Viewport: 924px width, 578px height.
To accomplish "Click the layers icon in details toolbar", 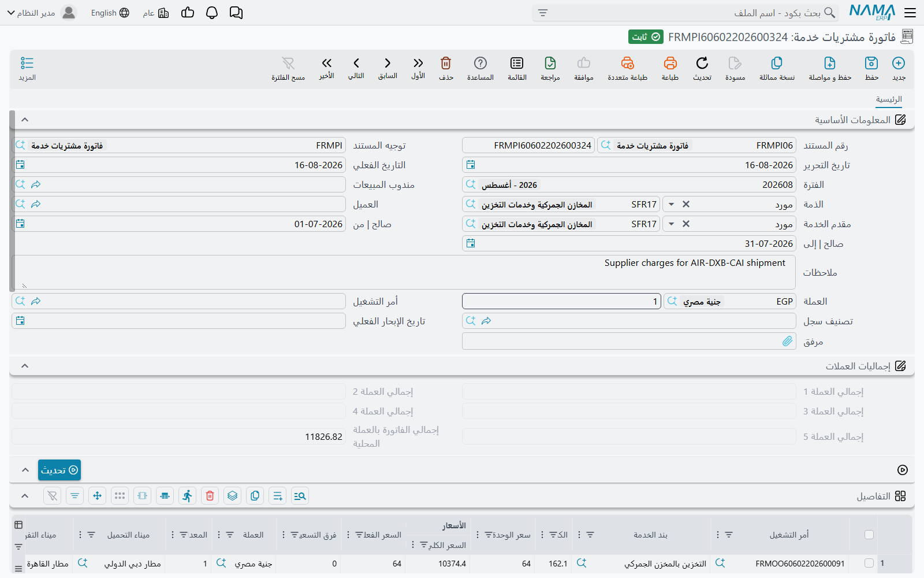I will tap(233, 496).
